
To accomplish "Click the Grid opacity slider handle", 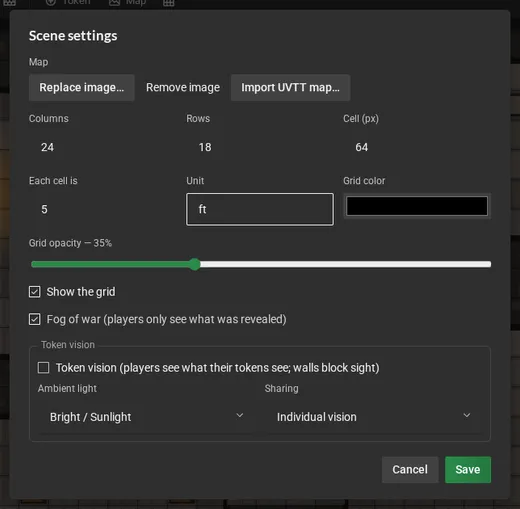I will click(195, 264).
